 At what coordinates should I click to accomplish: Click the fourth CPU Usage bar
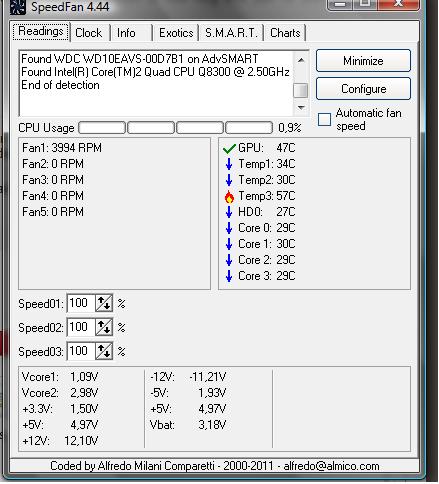pyautogui.click(x=249, y=128)
